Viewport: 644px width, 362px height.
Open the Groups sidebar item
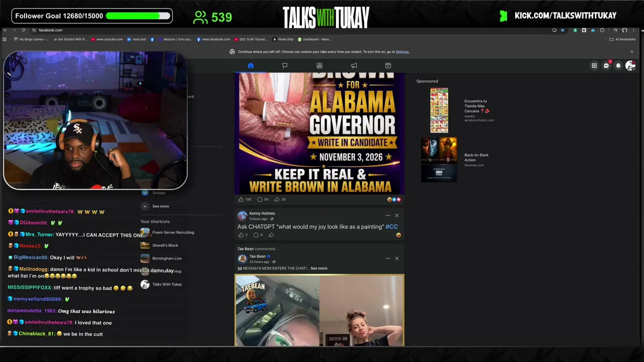153,193
